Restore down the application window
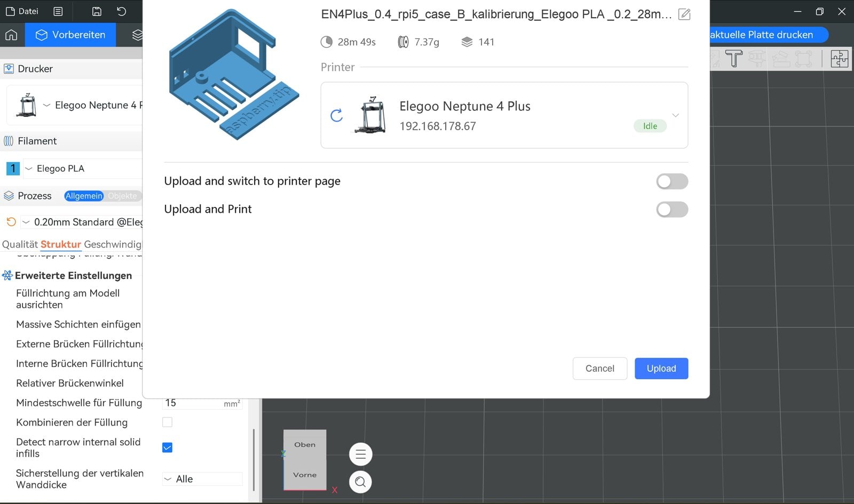 [820, 11]
